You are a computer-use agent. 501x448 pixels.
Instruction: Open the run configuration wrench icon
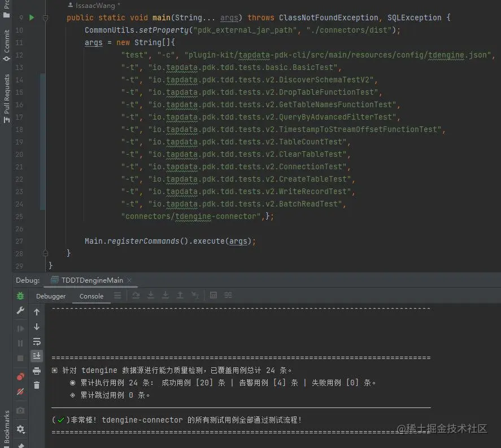click(x=20, y=310)
